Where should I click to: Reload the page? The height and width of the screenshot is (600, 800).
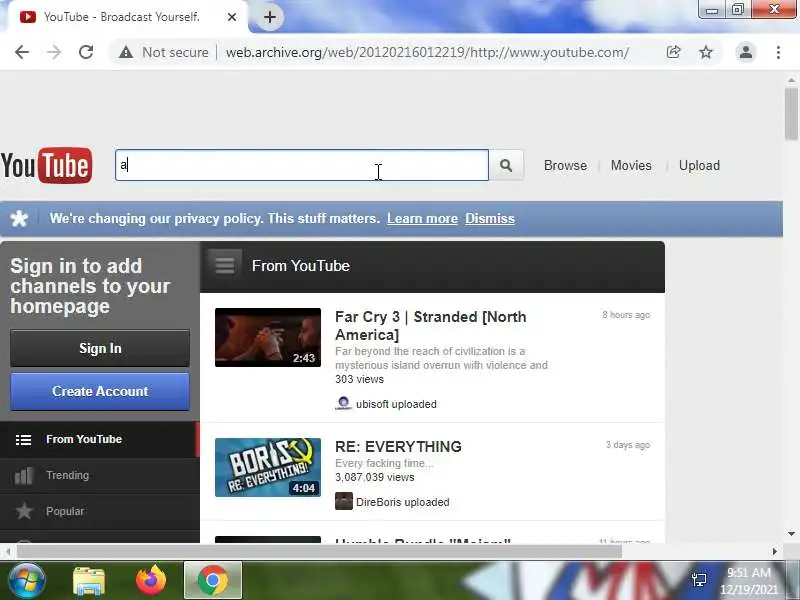[x=86, y=52]
